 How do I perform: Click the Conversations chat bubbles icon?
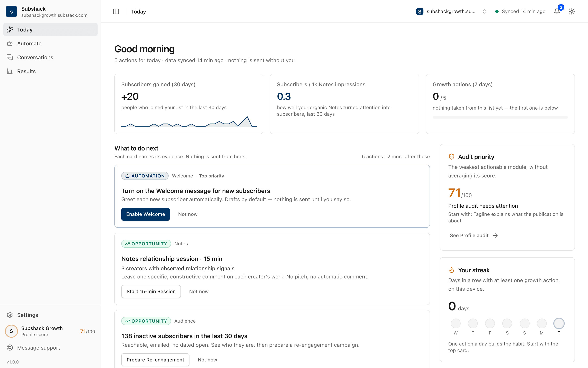pyautogui.click(x=10, y=57)
